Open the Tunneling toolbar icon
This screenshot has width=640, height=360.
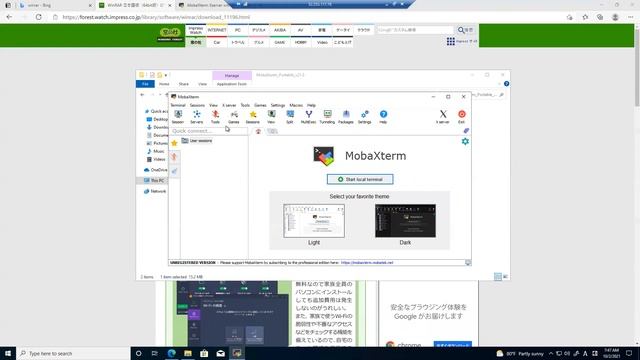pos(327,117)
